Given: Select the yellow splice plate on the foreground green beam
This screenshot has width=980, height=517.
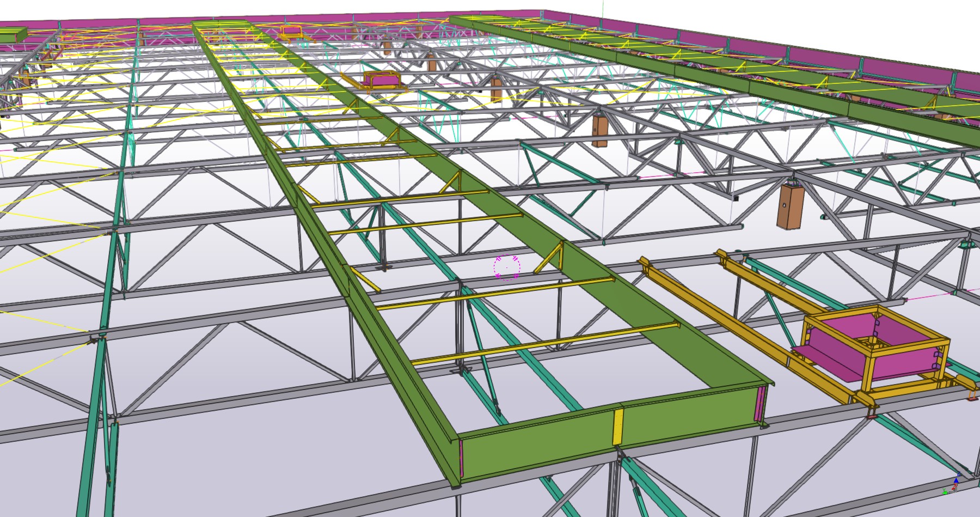Looking at the screenshot, I should (618, 427).
